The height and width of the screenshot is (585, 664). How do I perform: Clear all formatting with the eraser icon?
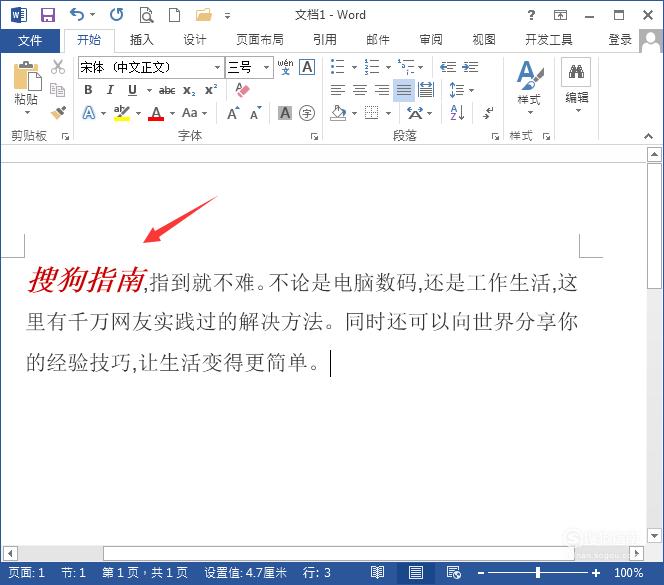click(x=242, y=90)
